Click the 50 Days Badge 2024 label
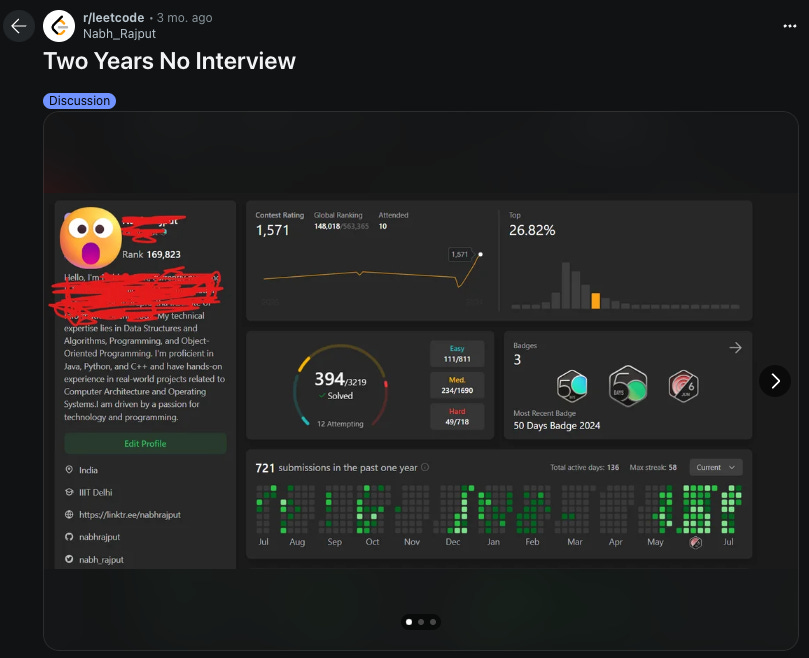Viewport: 809px width, 658px height. point(557,425)
